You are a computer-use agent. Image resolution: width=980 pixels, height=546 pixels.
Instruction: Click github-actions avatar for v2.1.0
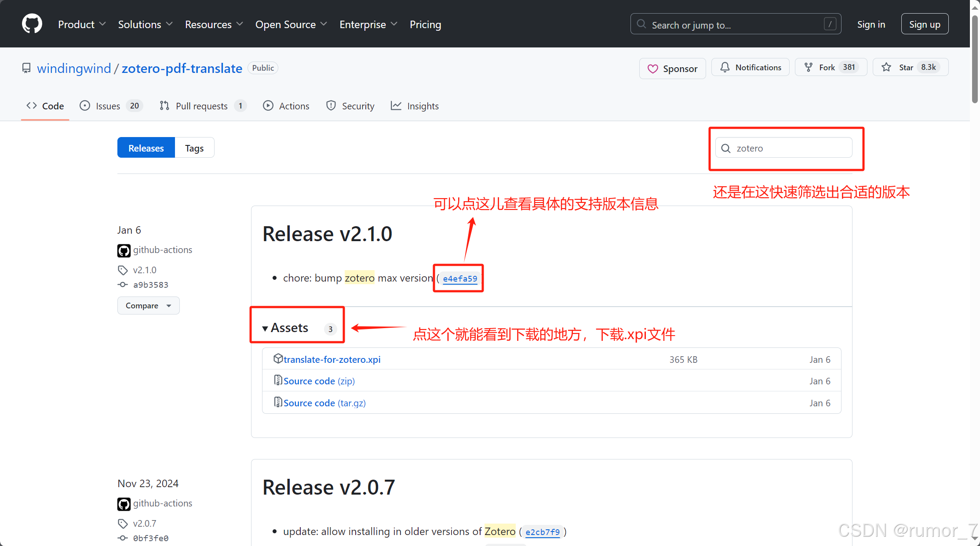(x=124, y=250)
